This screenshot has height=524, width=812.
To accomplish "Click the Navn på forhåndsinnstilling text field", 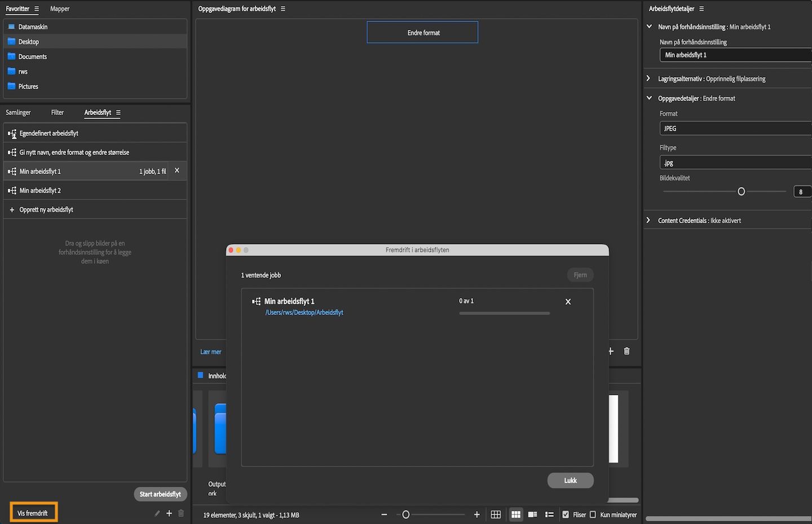I will (x=735, y=55).
